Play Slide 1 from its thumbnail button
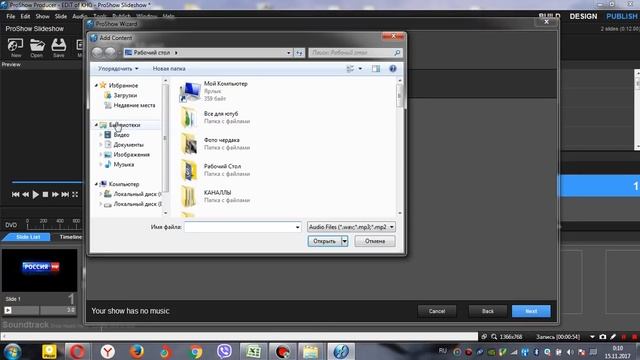This screenshot has width=640, height=360. click(8, 311)
